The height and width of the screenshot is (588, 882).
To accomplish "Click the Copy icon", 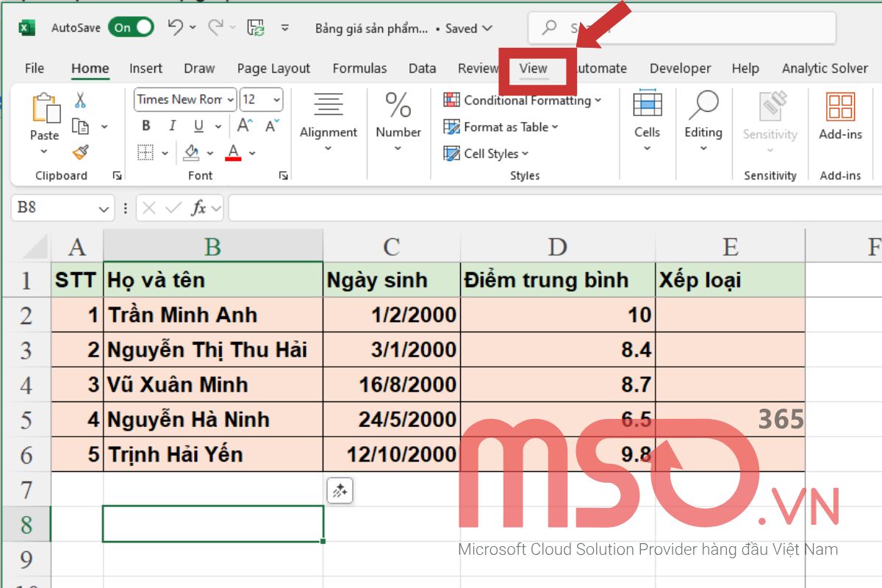I will [80, 126].
